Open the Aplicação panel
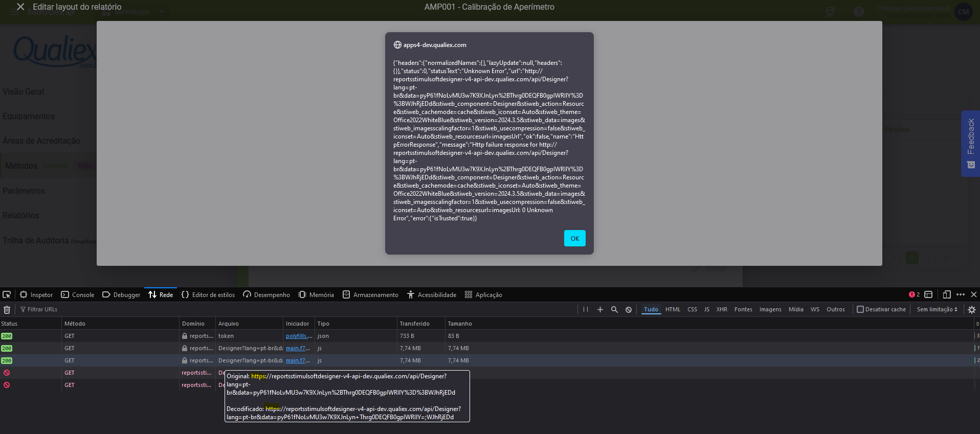The height and width of the screenshot is (434, 980). [x=483, y=294]
